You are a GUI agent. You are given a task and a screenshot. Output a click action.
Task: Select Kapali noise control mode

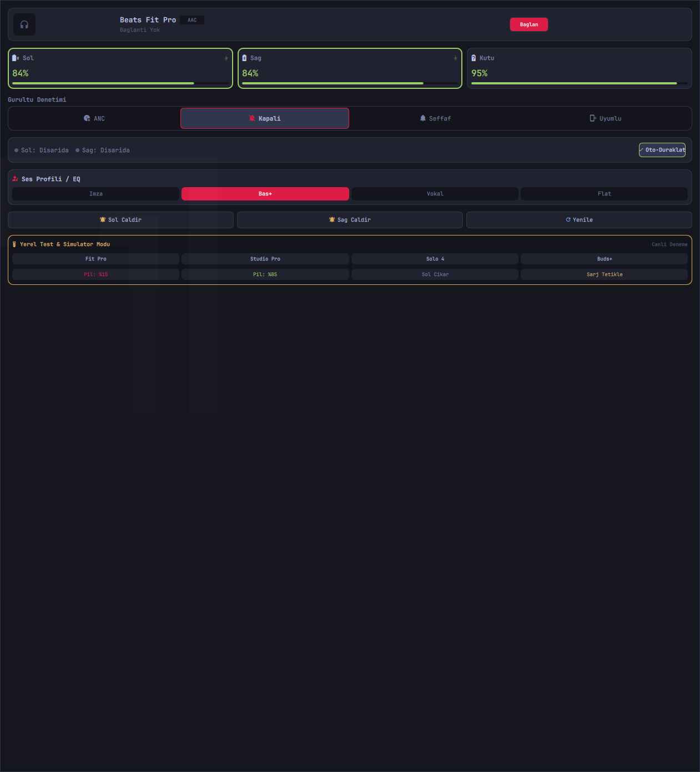click(265, 118)
